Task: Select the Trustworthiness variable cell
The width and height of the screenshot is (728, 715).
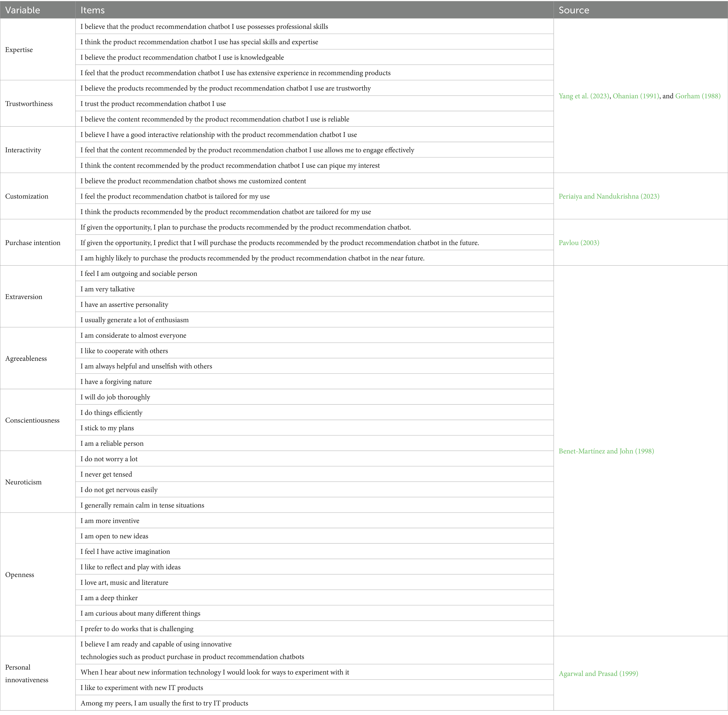Action: coord(37,104)
